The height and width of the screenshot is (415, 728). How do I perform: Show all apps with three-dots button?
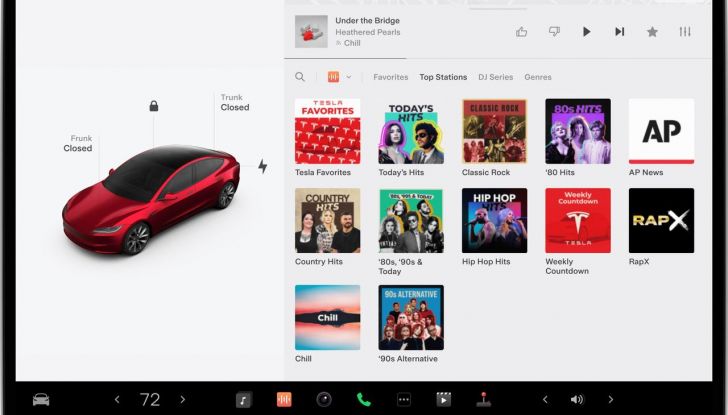tap(404, 399)
